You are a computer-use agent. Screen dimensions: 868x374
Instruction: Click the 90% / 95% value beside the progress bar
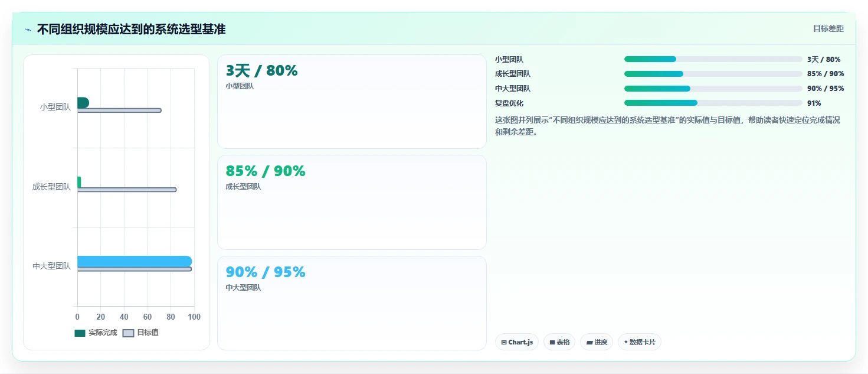[826, 89]
